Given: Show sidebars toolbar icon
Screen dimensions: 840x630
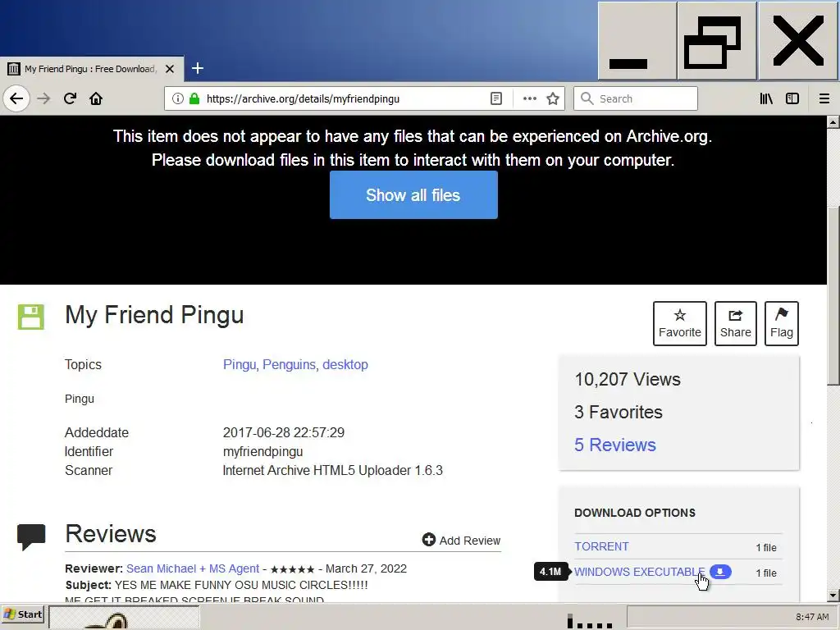Looking at the screenshot, I should click(x=792, y=98).
